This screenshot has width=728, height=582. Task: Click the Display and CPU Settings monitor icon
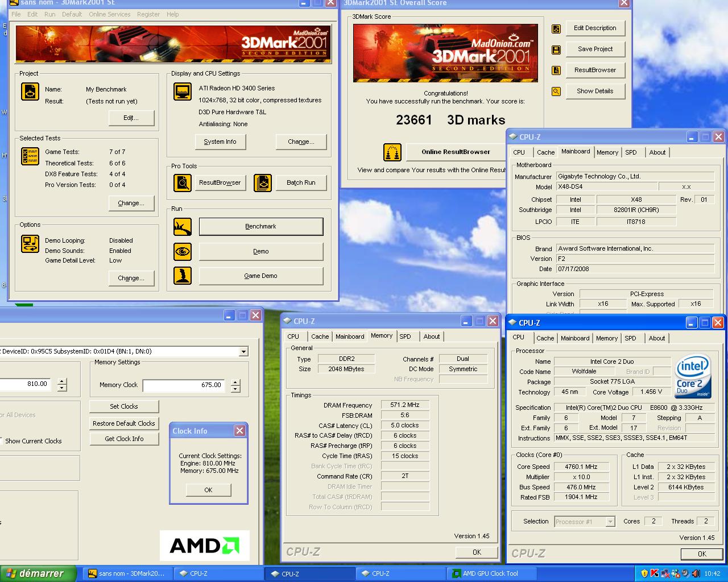(x=183, y=92)
